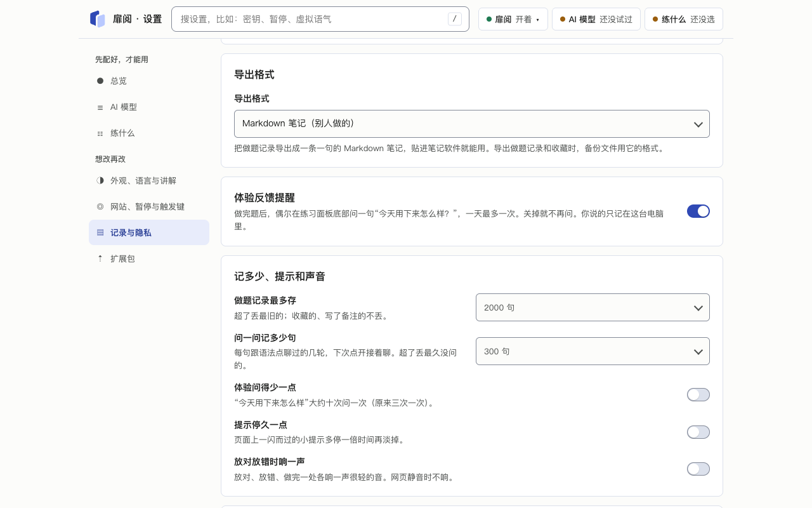Click the 记录与隐私 sidebar icon
812x508 pixels.
click(100, 232)
